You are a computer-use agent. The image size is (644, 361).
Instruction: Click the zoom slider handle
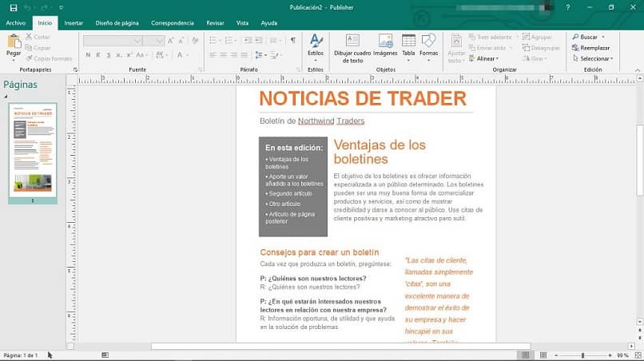click(582, 355)
